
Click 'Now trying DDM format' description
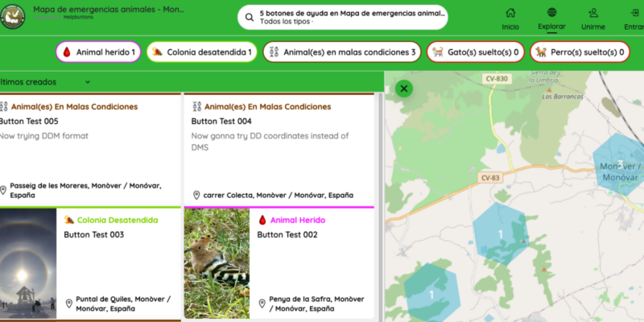[x=43, y=136]
